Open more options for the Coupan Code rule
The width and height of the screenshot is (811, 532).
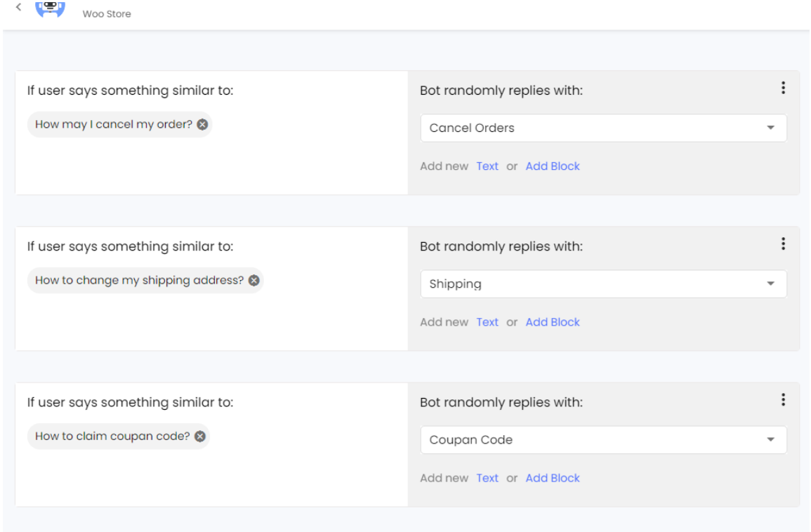[783, 399]
